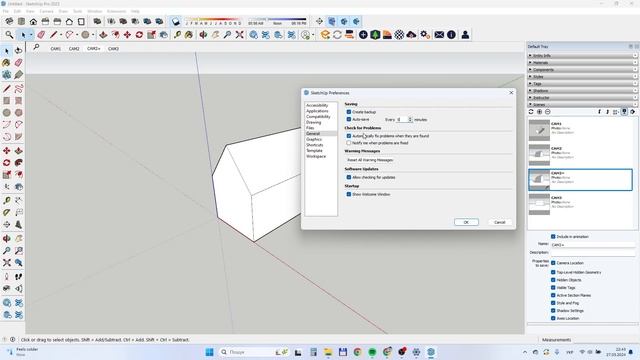
Task: Expand the Tags tray panel
Action: (582, 84)
